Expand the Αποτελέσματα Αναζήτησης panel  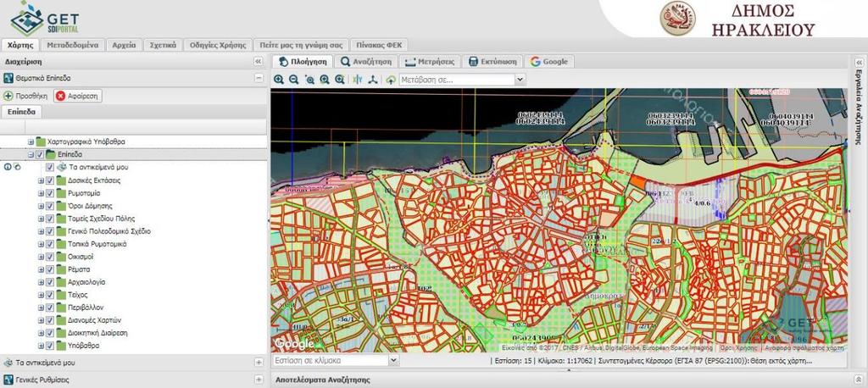click(x=858, y=380)
